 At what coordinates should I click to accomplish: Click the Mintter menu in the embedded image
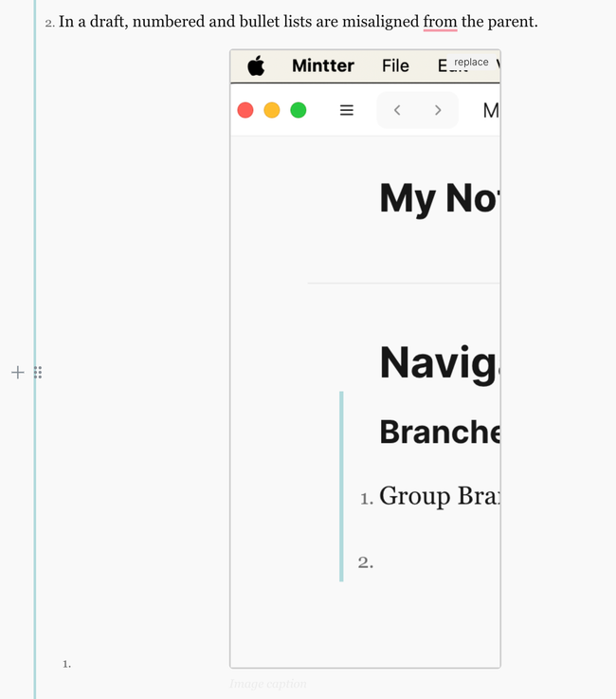click(x=322, y=65)
